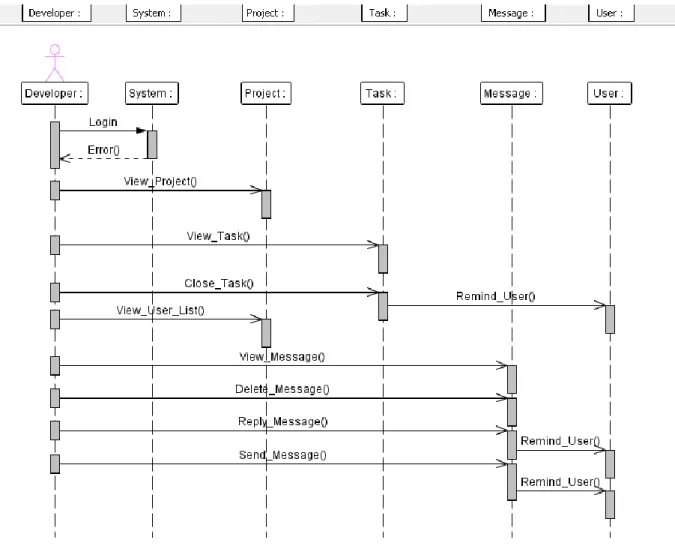675x546 pixels.
Task: Select the Task lifeline box in the diagram
Action: (382, 93)
